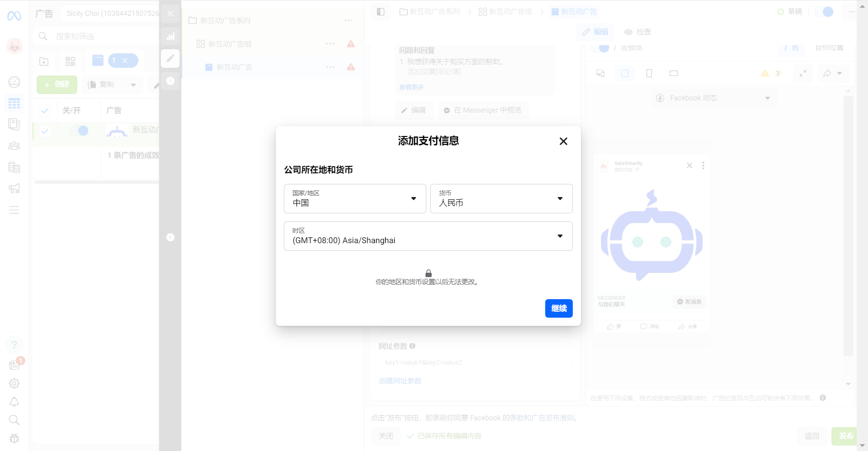Select 新互动广告系列 in the campaign tree
Image resolution: width=868 pixels, height=451 pixels.
point(225,20)
